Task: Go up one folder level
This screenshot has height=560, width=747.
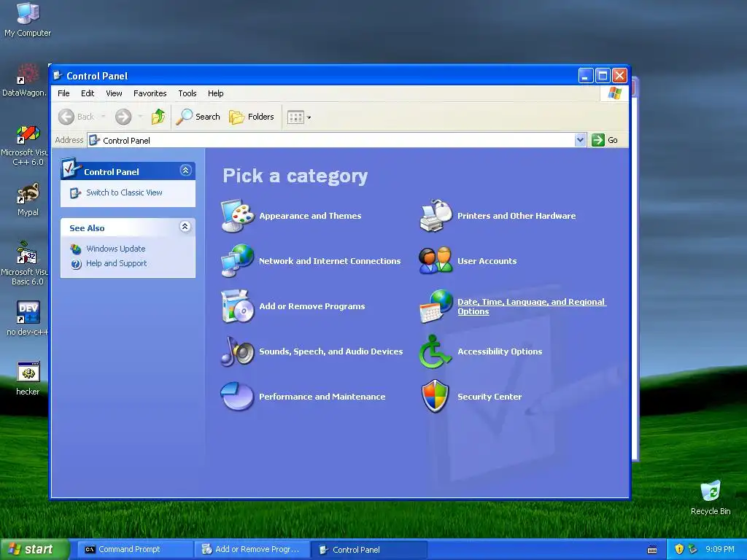Action: 158,117
